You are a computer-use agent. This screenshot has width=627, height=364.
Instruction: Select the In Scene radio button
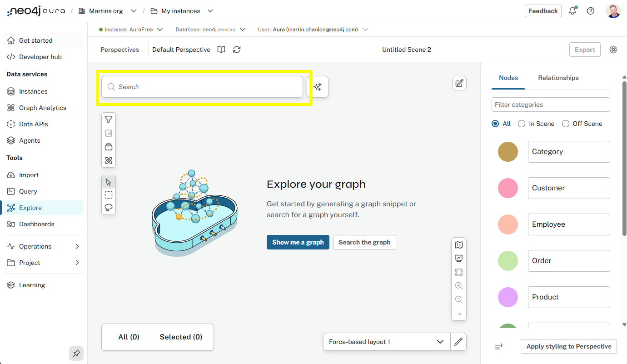(521, 123)
